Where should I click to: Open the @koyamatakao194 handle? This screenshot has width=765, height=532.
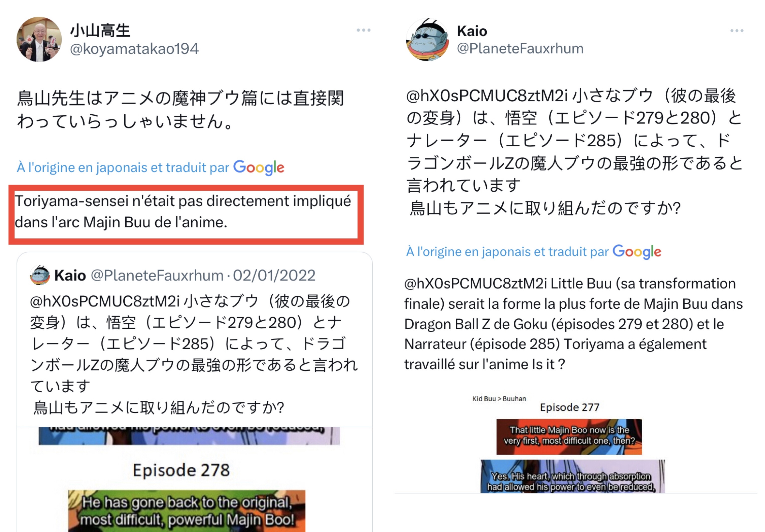point(134,49)
